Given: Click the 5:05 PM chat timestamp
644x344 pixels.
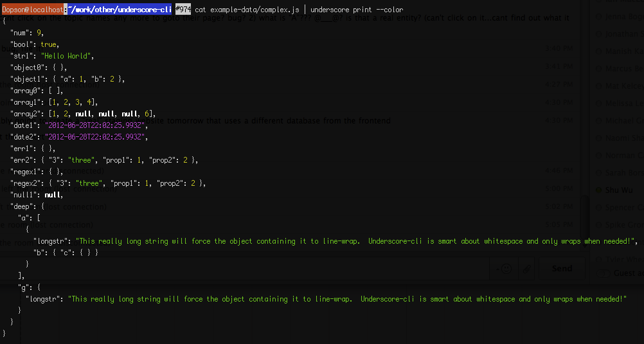Looking at the screenshot, I should [559, 224].
